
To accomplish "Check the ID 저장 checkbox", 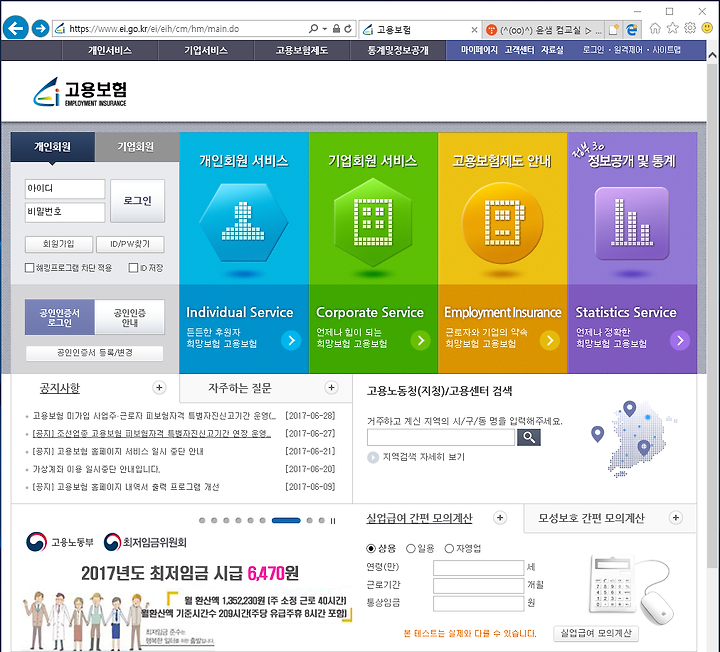I will click(x=133, y=268).
